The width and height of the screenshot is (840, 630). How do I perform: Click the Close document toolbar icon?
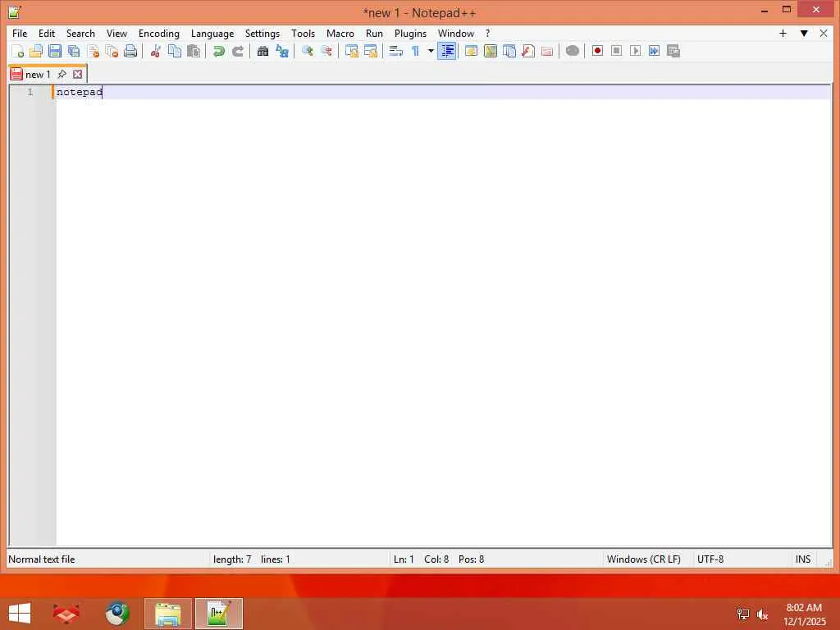pos(93,51)
